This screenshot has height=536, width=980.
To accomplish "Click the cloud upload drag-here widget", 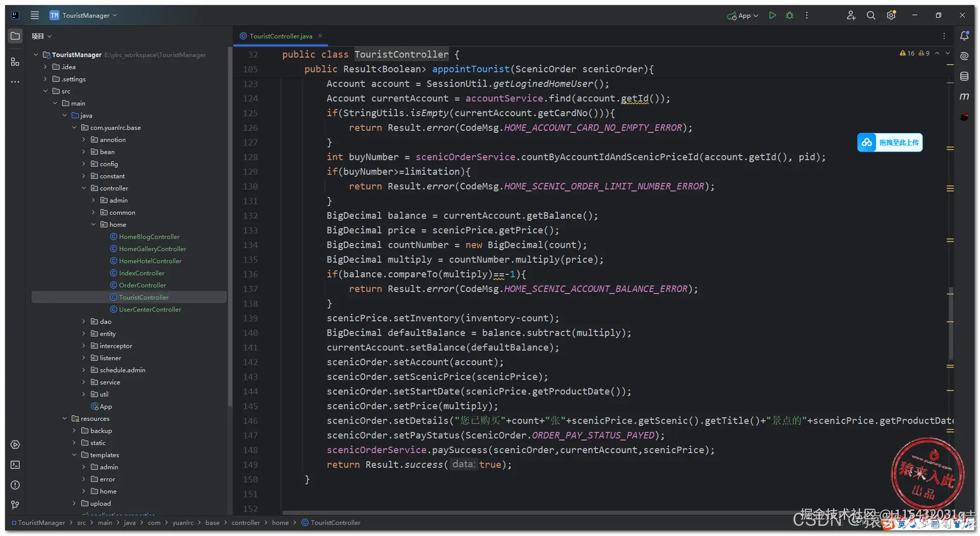I will pos(890,142).
